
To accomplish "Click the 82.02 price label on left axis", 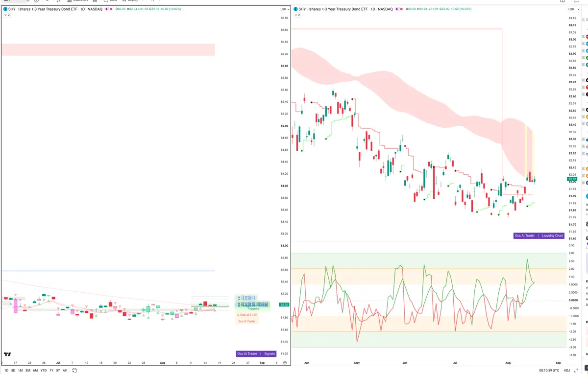I will point(284,305).
